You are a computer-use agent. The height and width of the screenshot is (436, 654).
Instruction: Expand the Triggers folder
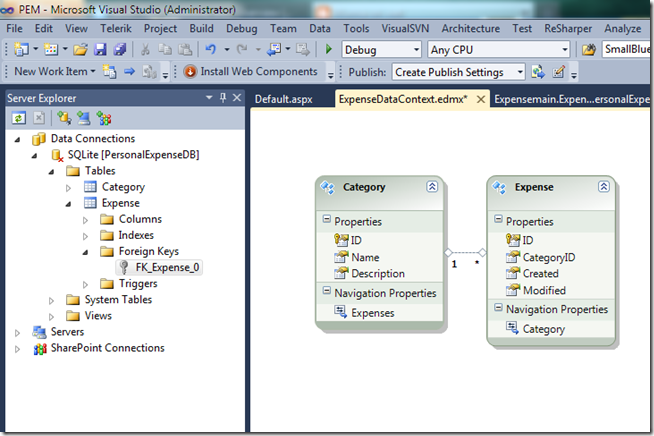(85, 285)
